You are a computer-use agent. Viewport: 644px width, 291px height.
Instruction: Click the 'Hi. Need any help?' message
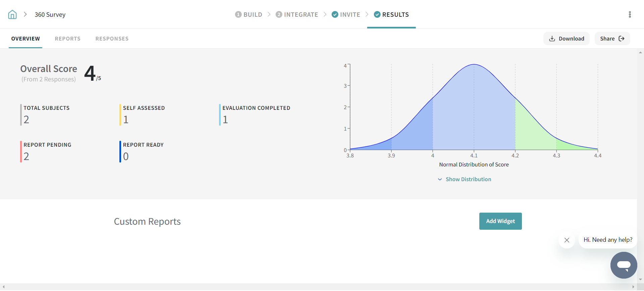click(x=607, y=240)
